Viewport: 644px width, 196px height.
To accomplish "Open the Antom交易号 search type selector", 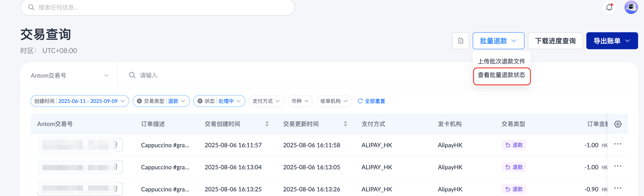I will 69,75.
